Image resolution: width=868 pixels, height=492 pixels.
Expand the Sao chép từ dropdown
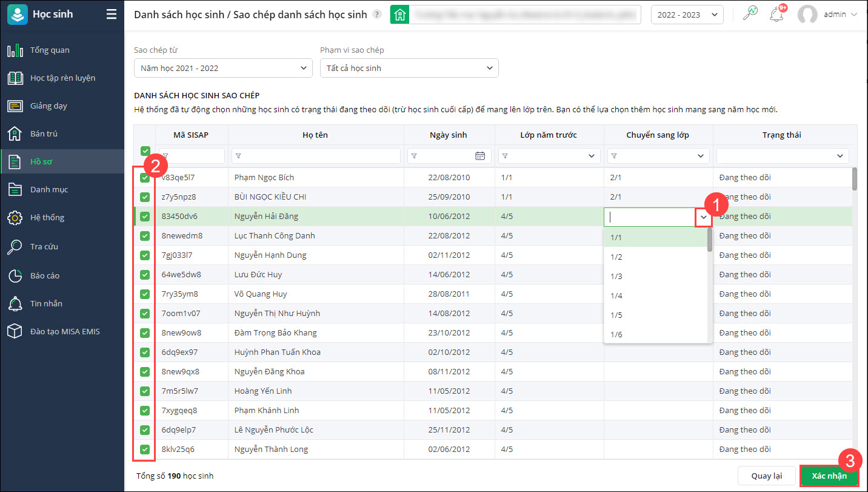pyautogui.click(x=223, y=68)
